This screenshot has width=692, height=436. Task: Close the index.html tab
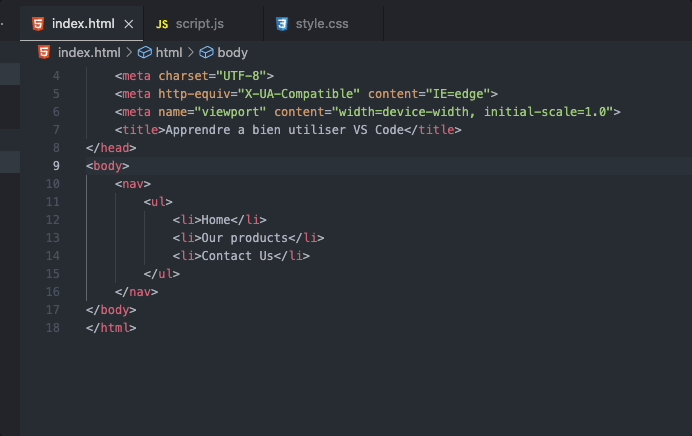pos(128,24)
